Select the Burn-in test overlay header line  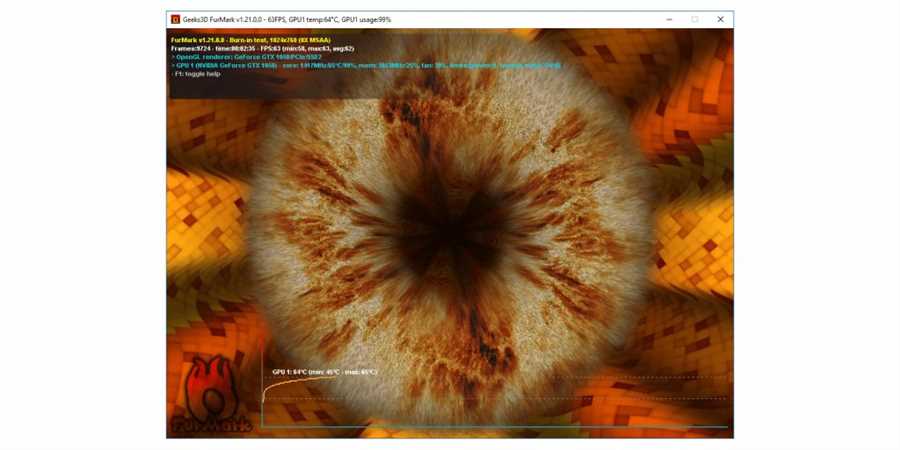[250, 40]
